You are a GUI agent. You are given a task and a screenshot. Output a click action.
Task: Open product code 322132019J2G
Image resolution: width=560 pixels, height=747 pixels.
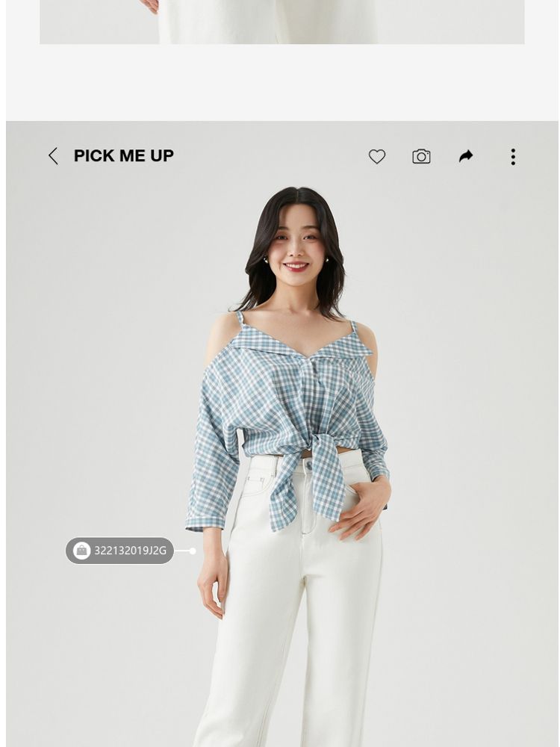pyautogui.click(x=131, y=551)
